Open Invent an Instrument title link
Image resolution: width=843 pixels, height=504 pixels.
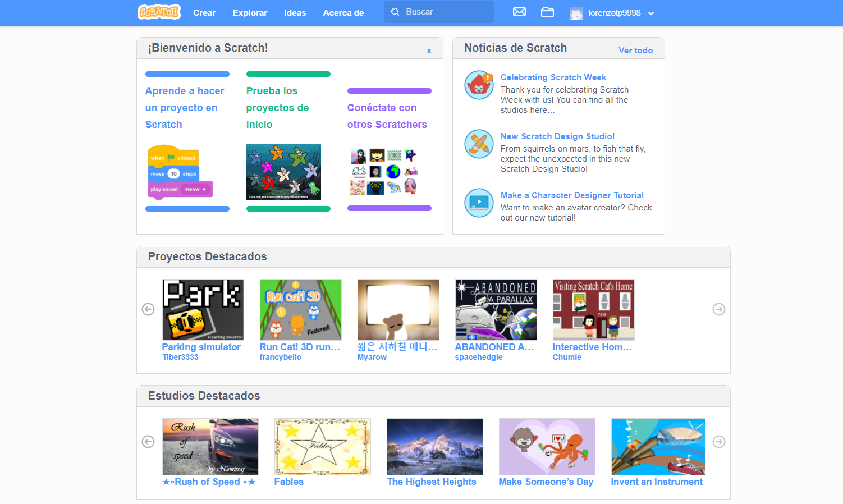pos(657,482)
